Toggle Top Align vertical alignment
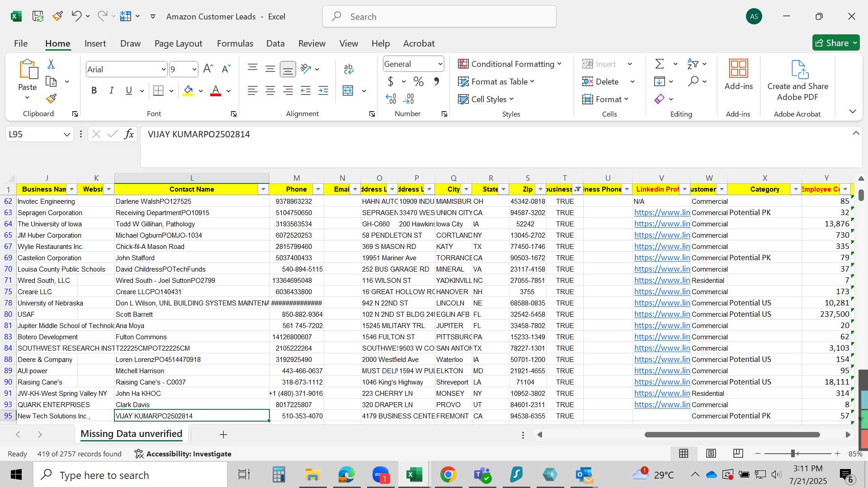This screenshot has height=488, width=868. [253, 69]
